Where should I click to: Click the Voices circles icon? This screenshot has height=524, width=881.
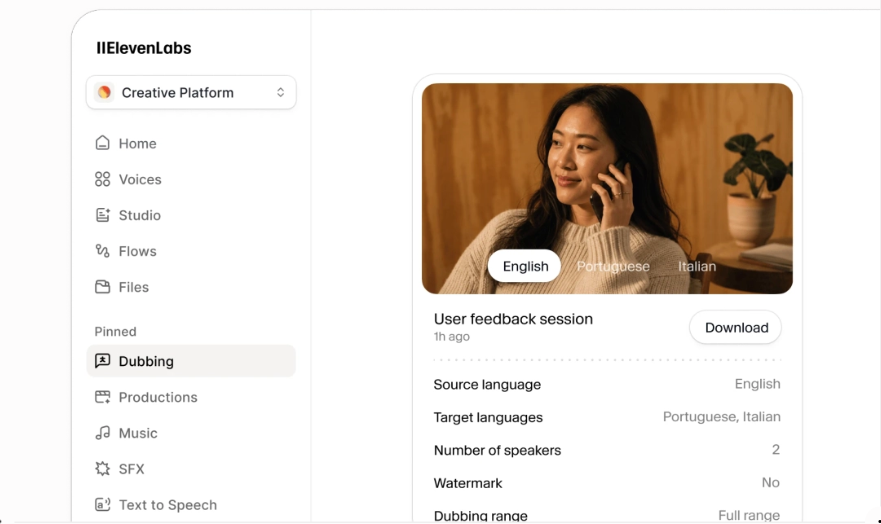(102, 179)
